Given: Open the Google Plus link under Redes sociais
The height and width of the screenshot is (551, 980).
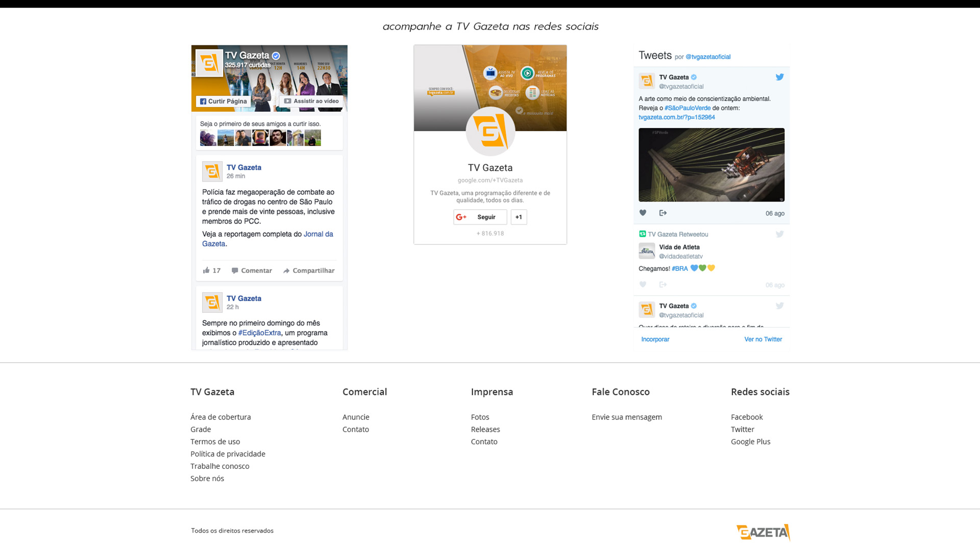Looking at the screenshot, I should 750,441.
